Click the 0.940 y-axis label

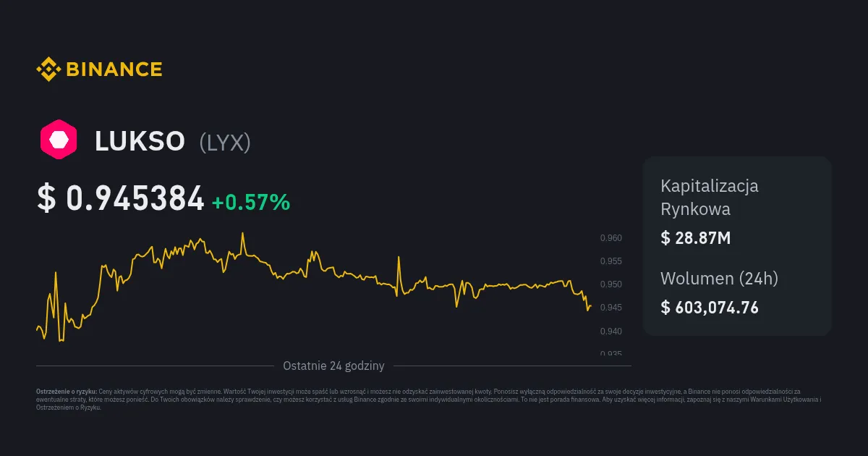click(x=611, y=332)
